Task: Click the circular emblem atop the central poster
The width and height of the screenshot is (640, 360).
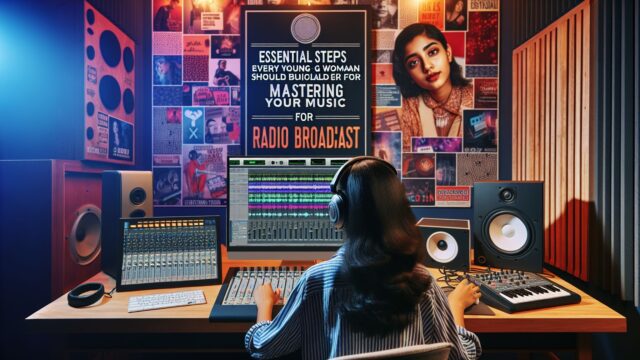Action: coord(306,29)
